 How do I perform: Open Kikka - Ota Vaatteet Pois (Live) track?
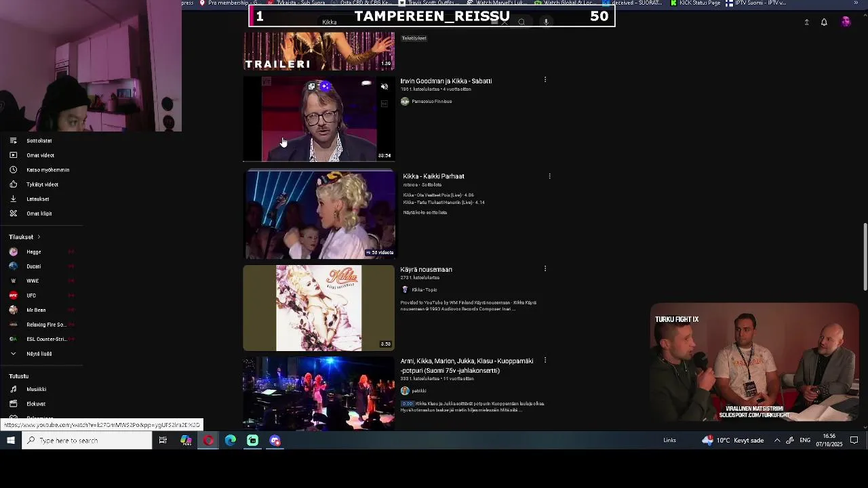pyautogui.click(x=438, y=195)
